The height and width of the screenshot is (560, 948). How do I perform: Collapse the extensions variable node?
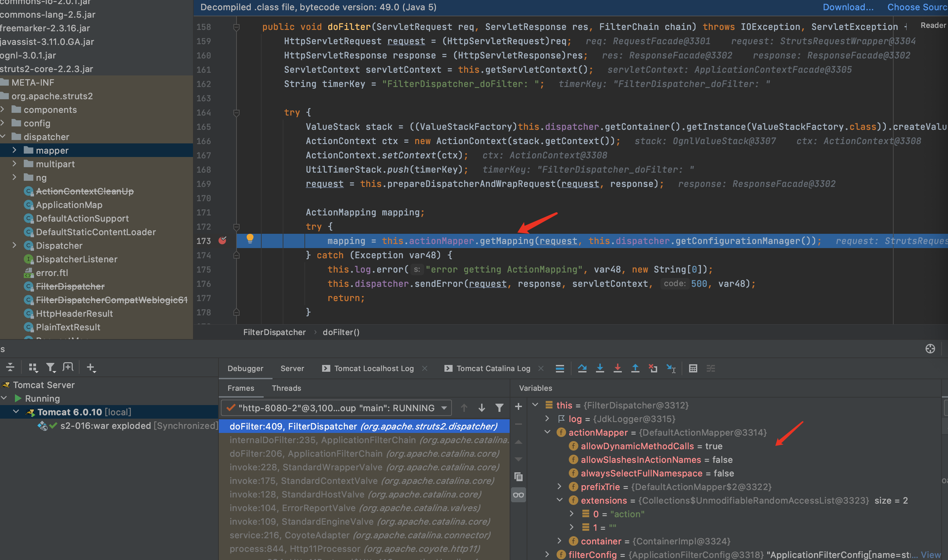click(x=559, y=500)
